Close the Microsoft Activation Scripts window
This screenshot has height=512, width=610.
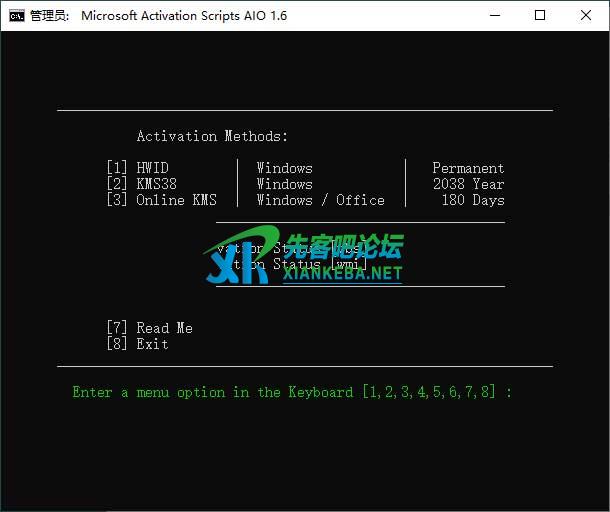click(586, 15)
